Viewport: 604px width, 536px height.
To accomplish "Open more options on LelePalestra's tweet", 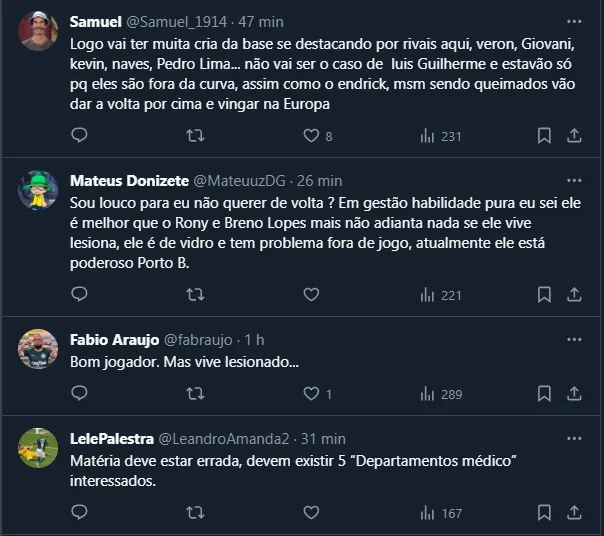I will pos(574,438).
